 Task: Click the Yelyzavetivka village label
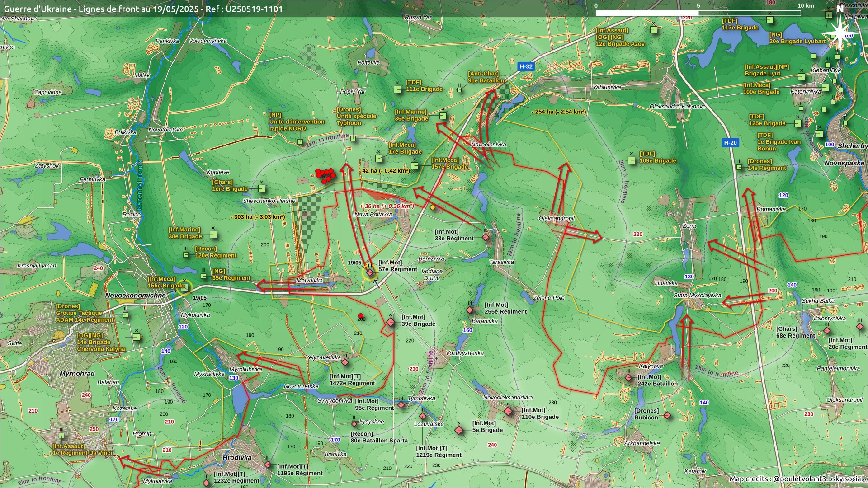pyautogui.click(x=323, y=357)
